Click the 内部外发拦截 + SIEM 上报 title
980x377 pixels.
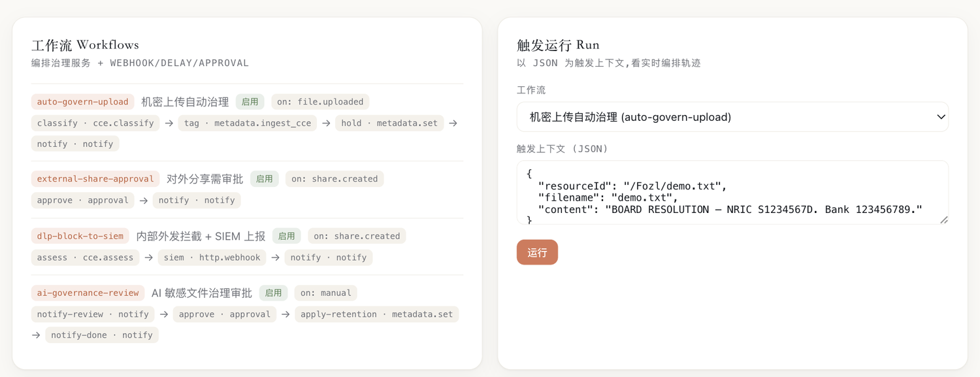(201, 236)
